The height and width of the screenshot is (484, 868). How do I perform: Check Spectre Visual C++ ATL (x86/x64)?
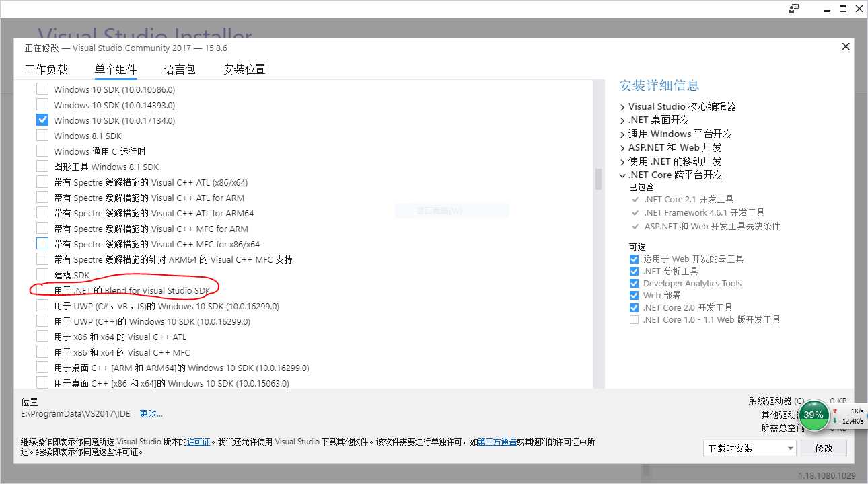tap(42, 182)
